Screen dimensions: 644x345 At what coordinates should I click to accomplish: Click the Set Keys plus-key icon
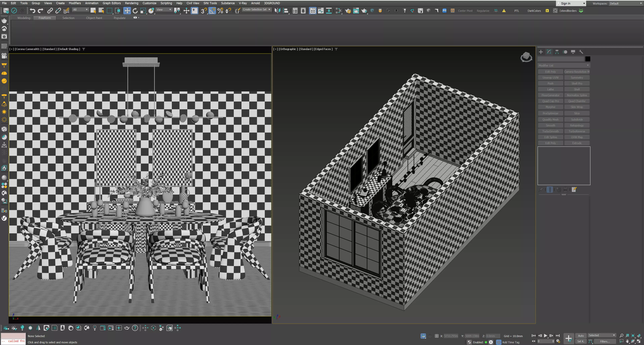(569, 338)
